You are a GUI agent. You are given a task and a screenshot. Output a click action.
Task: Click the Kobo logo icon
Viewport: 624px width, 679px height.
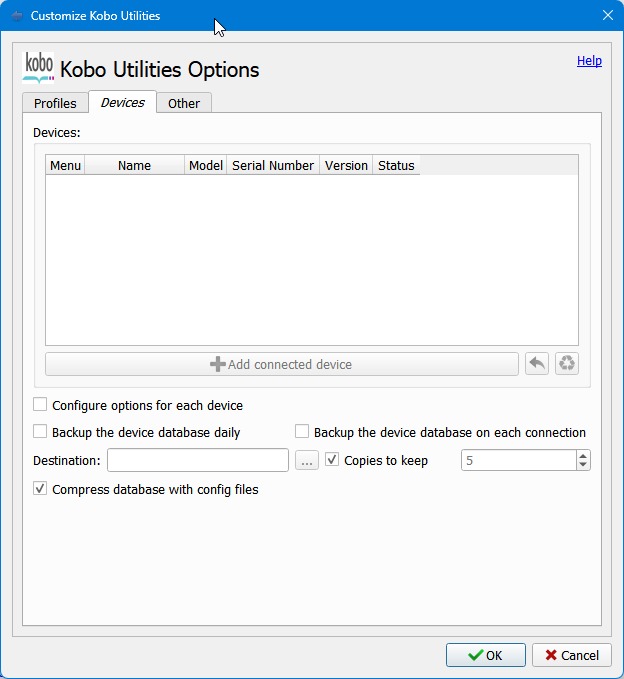(39, 68)
